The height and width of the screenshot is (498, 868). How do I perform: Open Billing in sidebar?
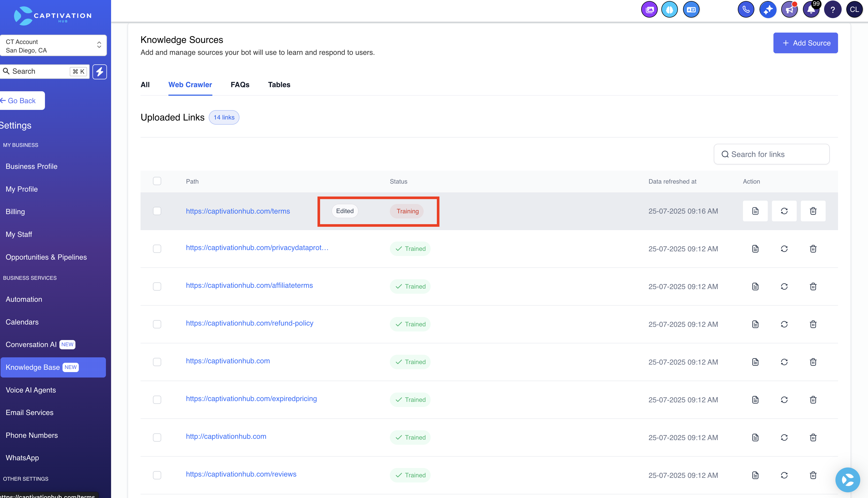pyautogui.click(x=16, y=212)
